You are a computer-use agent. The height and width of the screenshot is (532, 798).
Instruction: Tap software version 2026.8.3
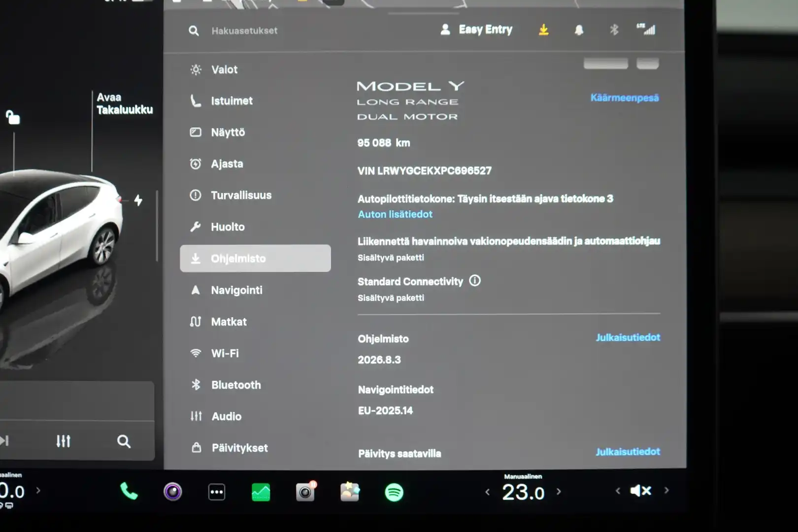[379, 360]
